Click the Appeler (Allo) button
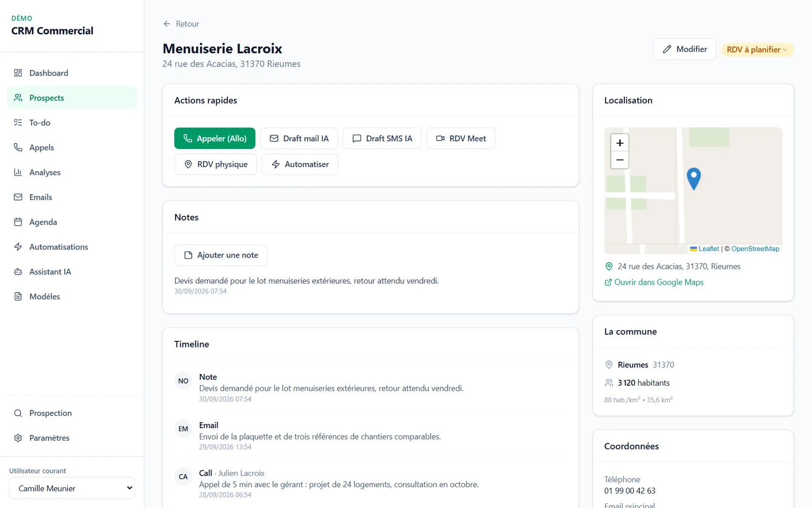Screen dimensions: 812x508 point(215,138)
